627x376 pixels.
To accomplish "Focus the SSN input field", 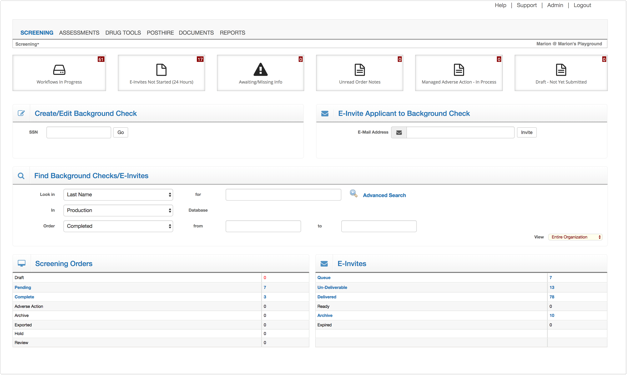I will [x=79, y=132].
